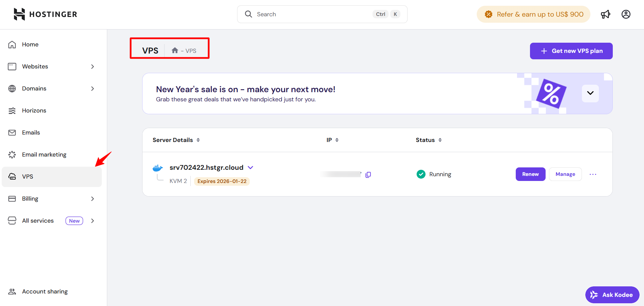Open Email marketing section

pyautogui.click(x=52, y=155)
